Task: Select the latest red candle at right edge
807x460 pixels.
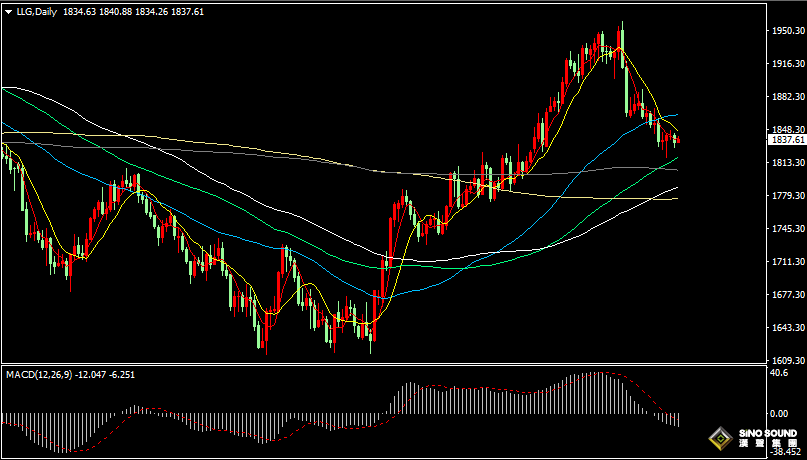Action: click(x=679, y=140)
